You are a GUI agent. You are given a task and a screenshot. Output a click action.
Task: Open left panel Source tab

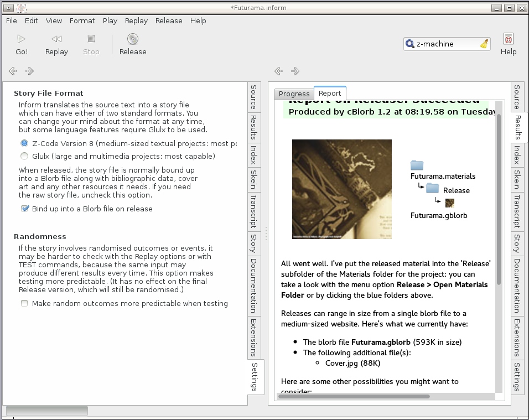[x=253, y=97]
